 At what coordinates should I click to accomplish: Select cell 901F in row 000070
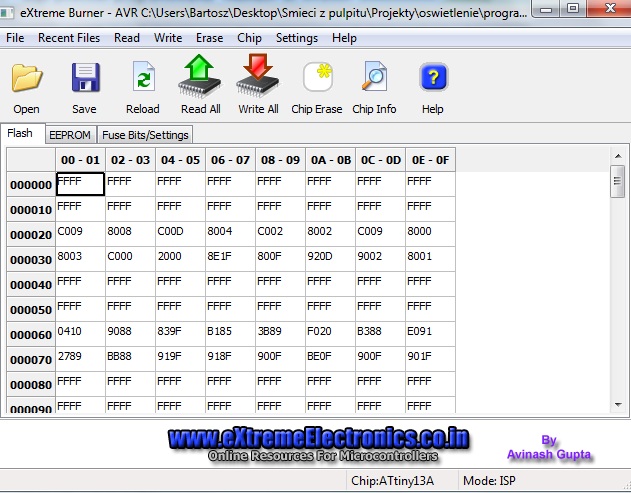tap(430, 359)
